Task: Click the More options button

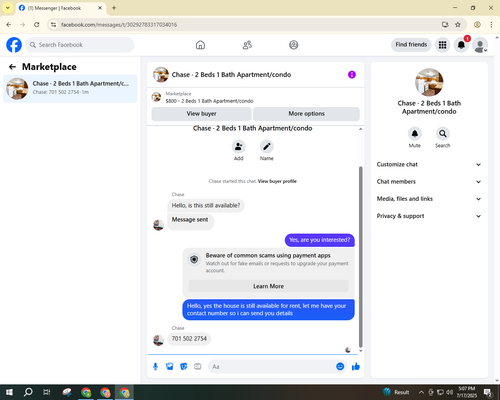Action: [306, 114]
